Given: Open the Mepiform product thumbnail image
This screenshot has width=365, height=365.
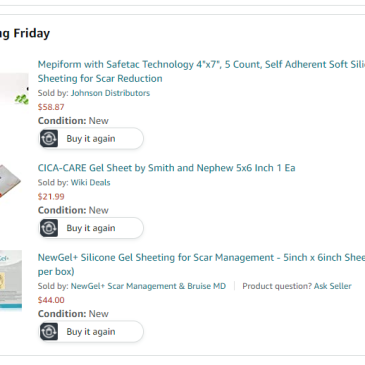Looking at the screenshot, I should tap(14, 90).
